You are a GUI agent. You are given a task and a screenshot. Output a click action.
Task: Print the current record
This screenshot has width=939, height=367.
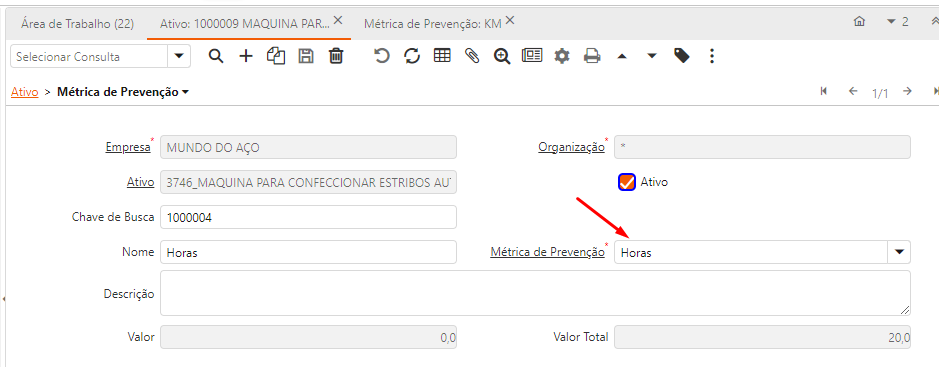pyautogui.click(x=592, y=56)
